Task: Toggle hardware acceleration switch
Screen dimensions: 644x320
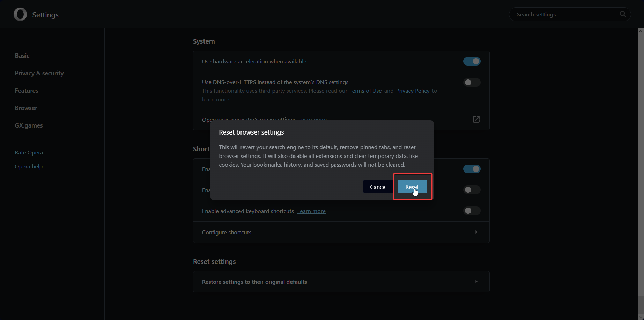Action: tap(472, 61)
